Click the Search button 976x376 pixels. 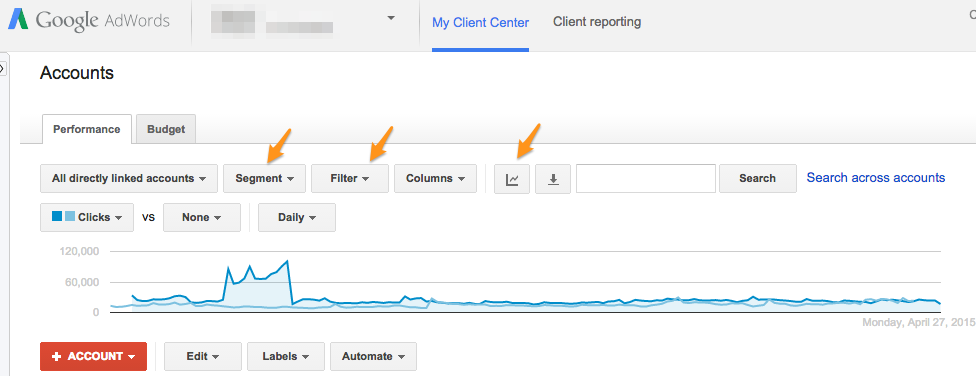coord(758,179)
